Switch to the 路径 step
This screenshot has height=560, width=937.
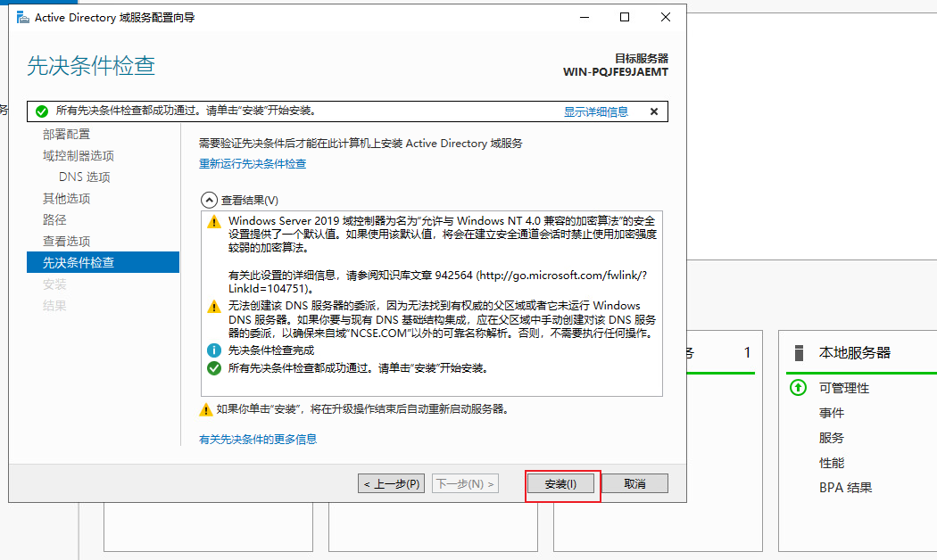click(54, 219)
